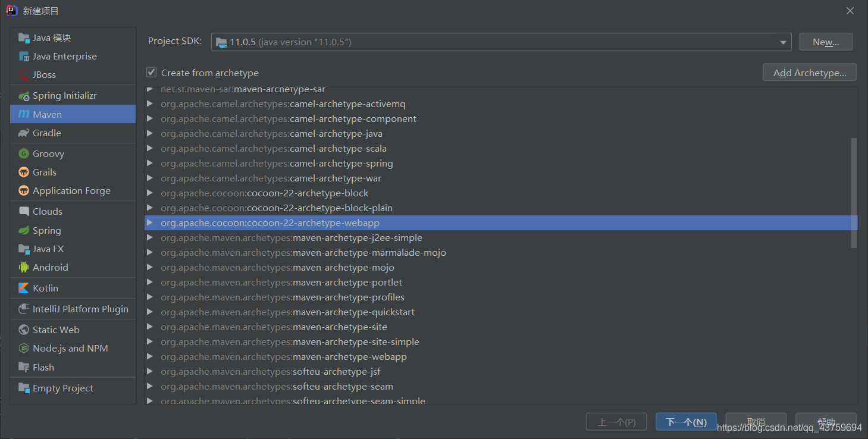868x439 pixels.
Task: Click the Application Forge icon
Action: [24, 191]
